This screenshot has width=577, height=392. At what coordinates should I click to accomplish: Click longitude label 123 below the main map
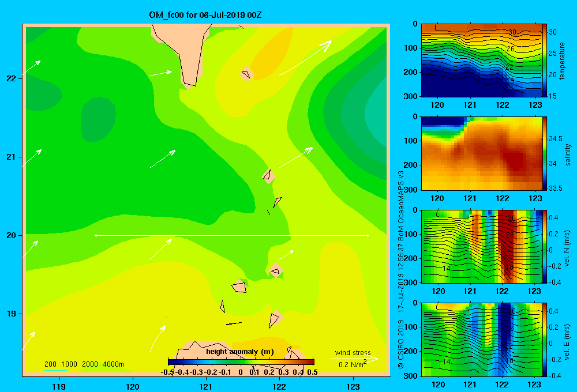tap(353, 386)
